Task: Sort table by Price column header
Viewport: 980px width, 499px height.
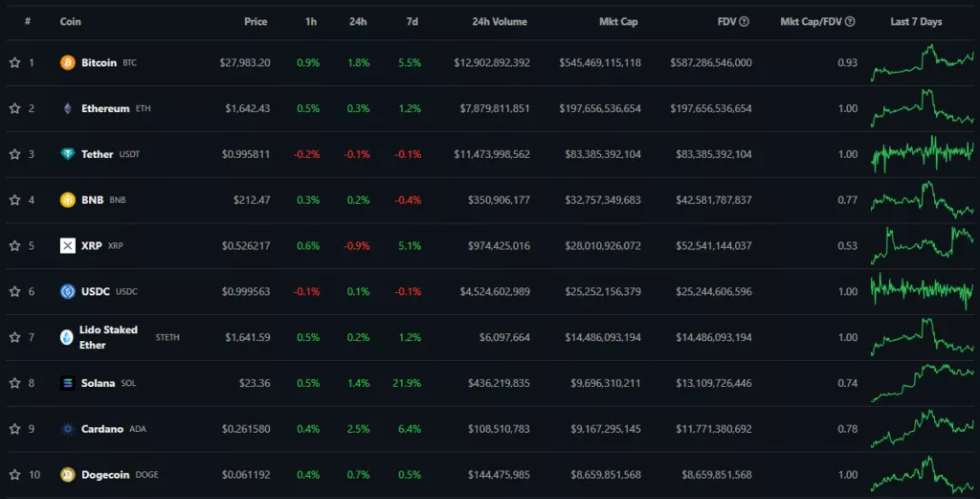Action: (256, 21)
